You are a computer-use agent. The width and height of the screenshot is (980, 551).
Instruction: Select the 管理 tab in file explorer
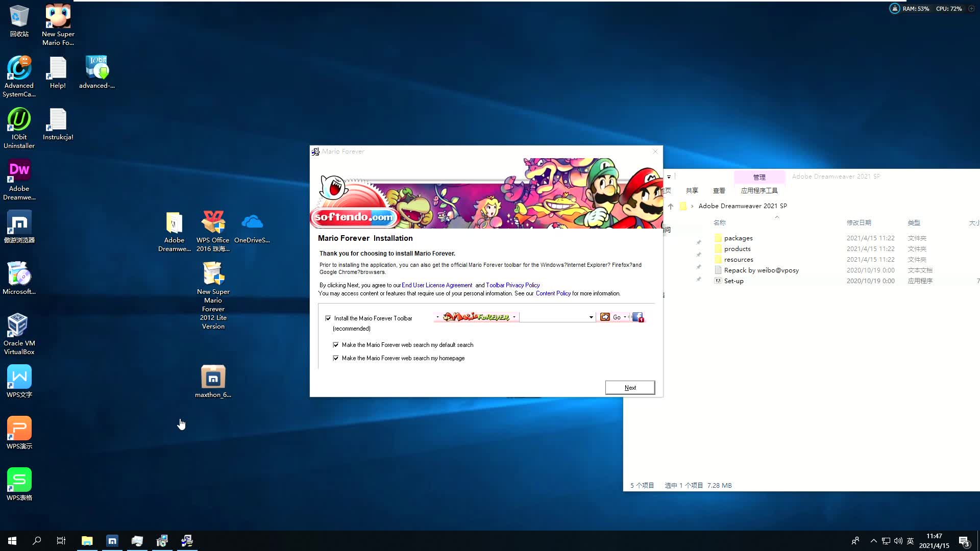tap(758, 176)
